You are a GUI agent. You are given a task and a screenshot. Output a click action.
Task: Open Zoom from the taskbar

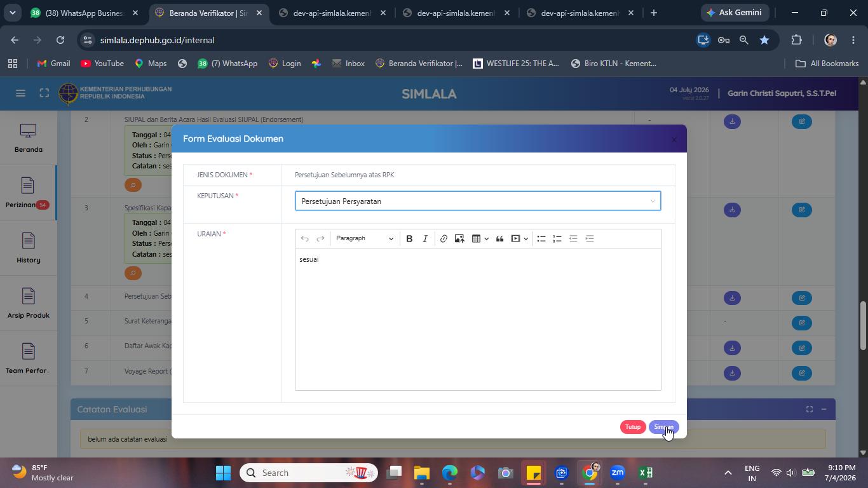[618, 473]
